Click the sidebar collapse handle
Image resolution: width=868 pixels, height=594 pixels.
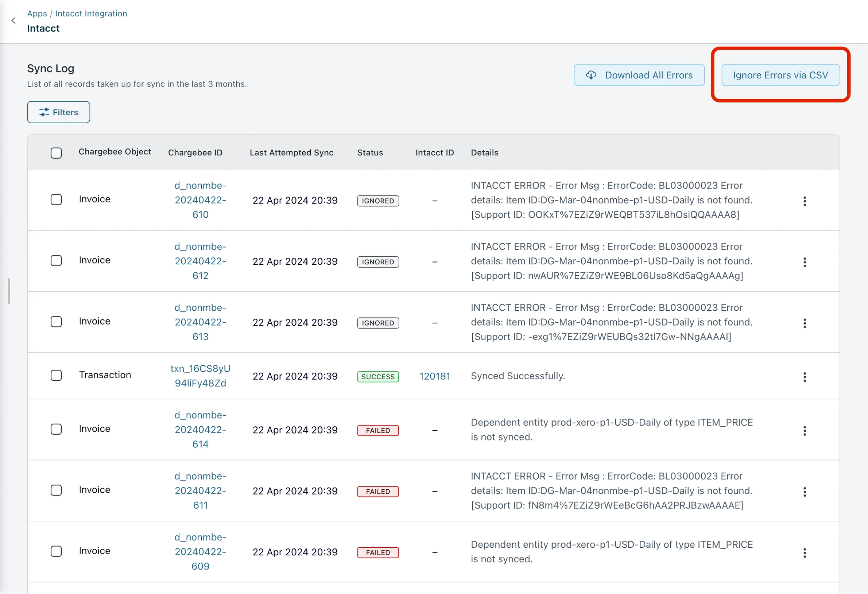click(x=9, y=291)
